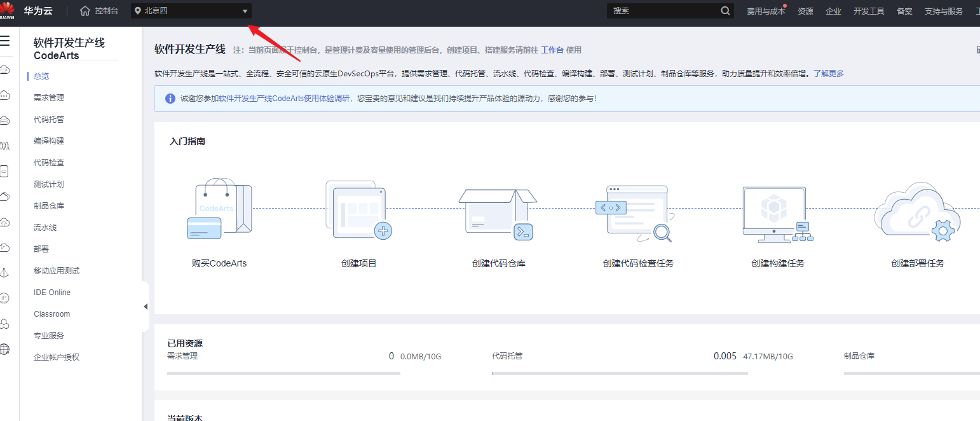Select 需求管理 in the side menu
This screenshot has width=980, height=421.
49,98
